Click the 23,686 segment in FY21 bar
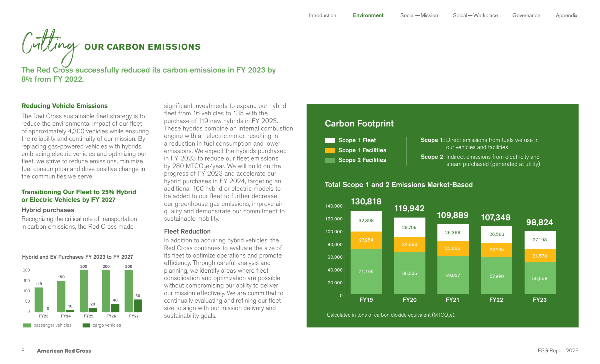This screenshot has width=600, height=364. (453, 248)
